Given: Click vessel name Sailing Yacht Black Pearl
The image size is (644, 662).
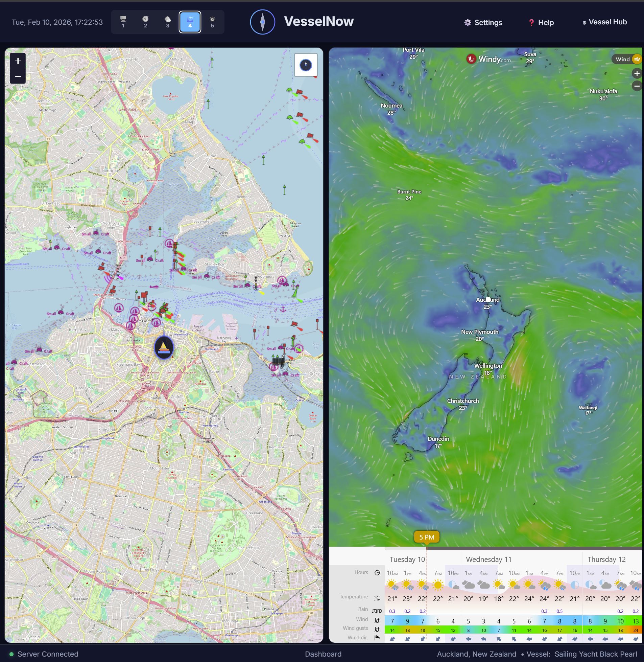Looking at the screenshot, I should [x=596, y=654].
